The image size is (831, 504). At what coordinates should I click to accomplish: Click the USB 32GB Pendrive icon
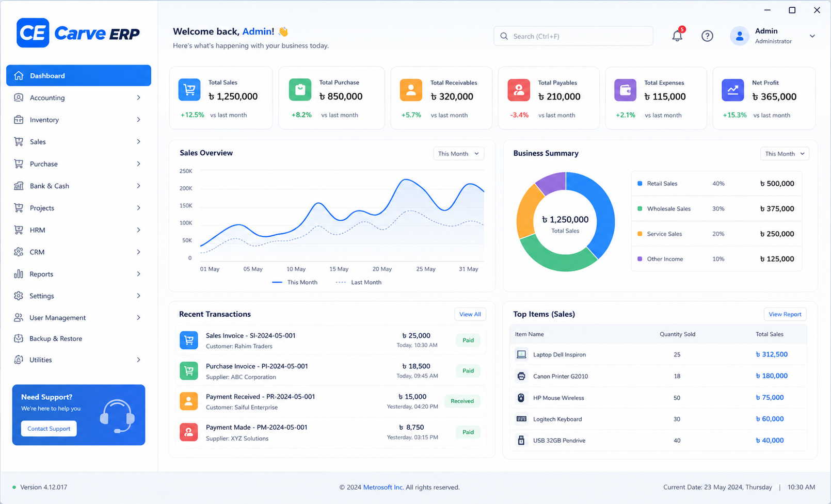tap(521, 440)
